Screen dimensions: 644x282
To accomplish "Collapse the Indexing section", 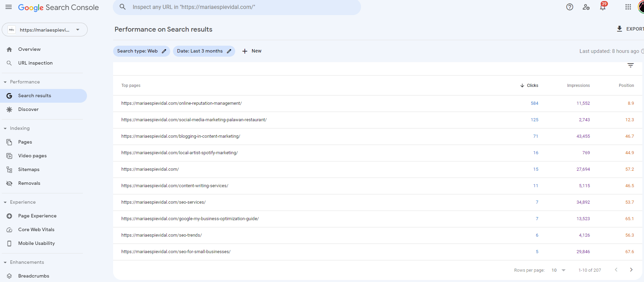I will coord(5,128).
